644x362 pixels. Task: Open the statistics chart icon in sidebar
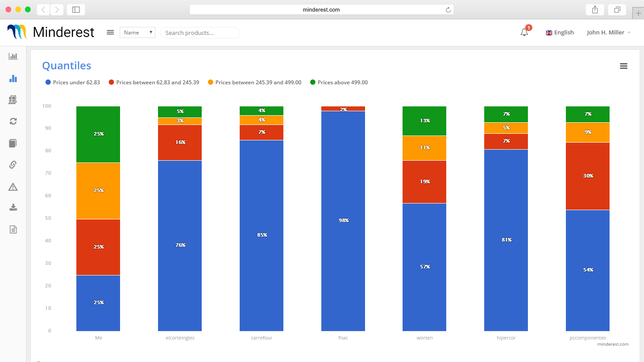point(13,56)
